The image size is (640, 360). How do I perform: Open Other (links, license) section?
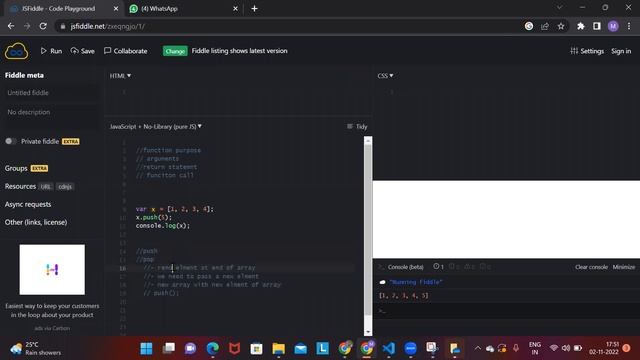coord(36,222)
